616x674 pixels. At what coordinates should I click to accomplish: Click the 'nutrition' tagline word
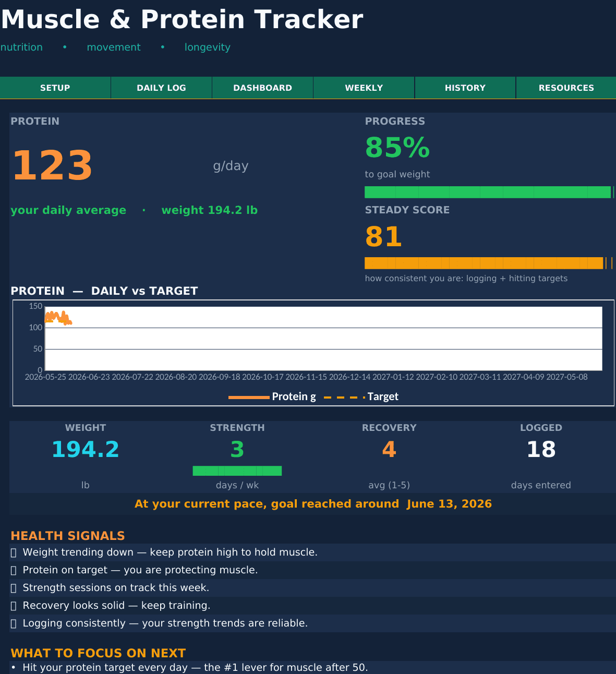click(21, 47)
